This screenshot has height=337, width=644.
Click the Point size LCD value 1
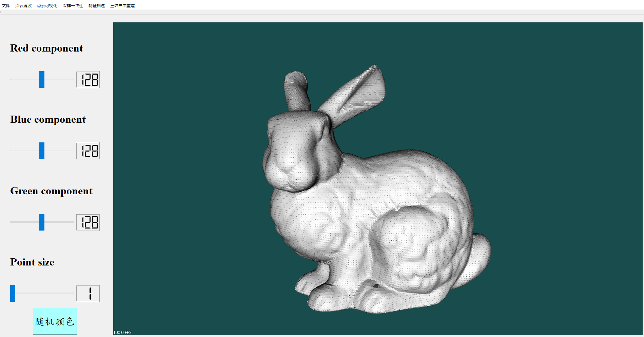click(x=88, y=294)
